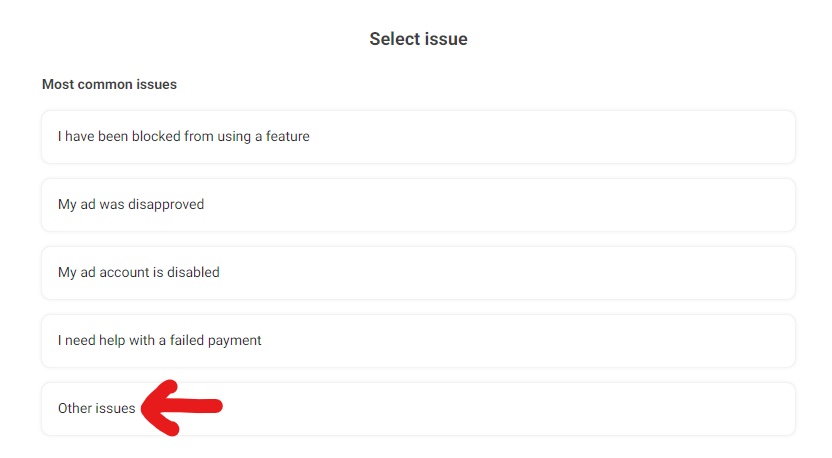The image size is (832, 458).
Task: Click the word "Other" in the last card
Action: [x=75, y=408]
